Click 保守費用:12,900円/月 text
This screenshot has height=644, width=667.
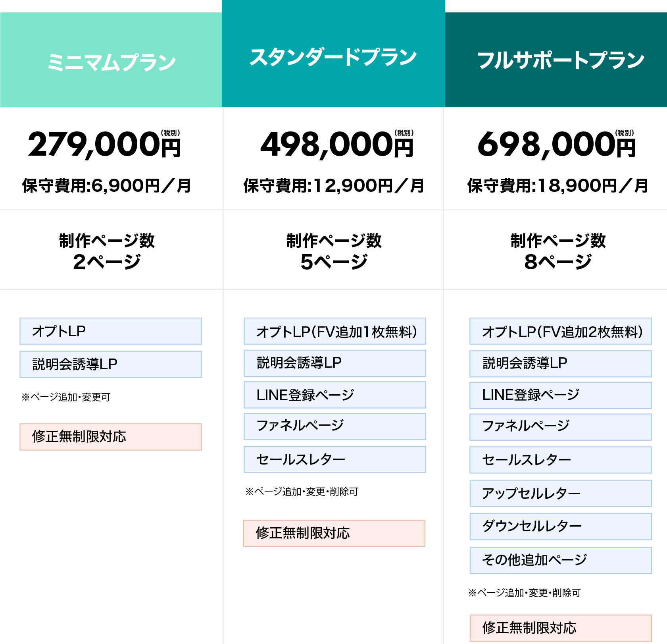pyautogui.click(x=334, y=185)
